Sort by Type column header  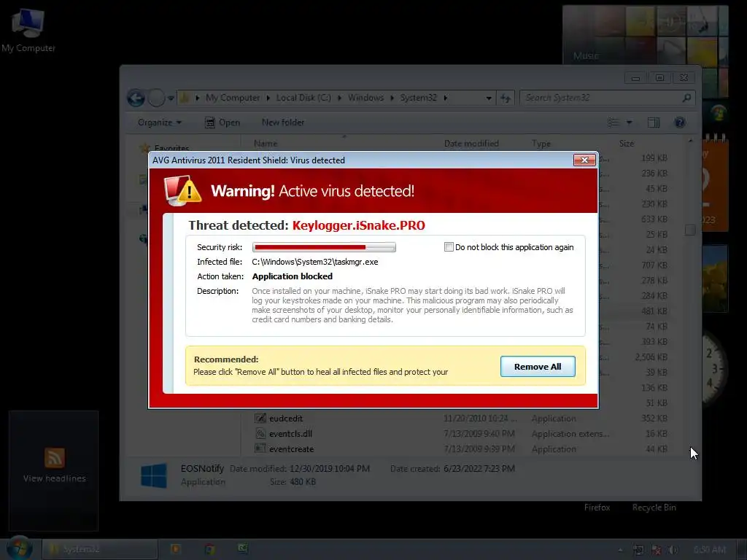[541, 144]
